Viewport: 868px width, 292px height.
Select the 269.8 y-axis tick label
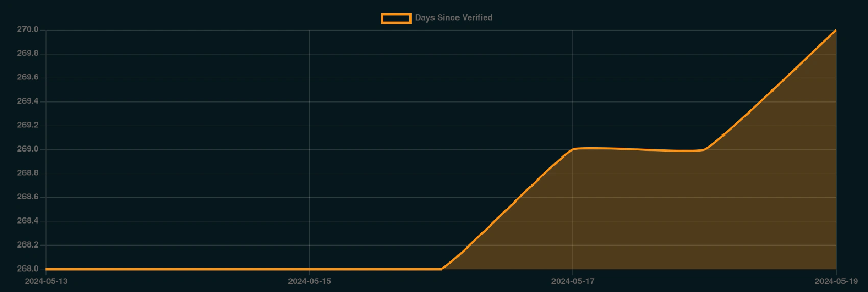coord(28,53)
